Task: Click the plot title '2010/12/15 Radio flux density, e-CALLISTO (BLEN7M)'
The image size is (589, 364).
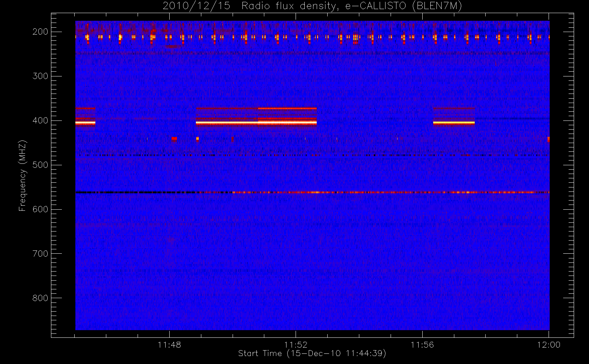Action: (312, 6)
